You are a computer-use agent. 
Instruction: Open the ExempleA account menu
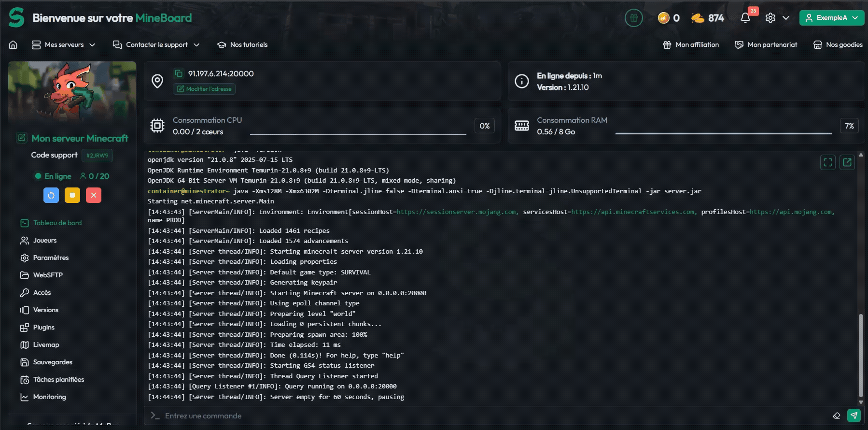[x=831, y=18]
